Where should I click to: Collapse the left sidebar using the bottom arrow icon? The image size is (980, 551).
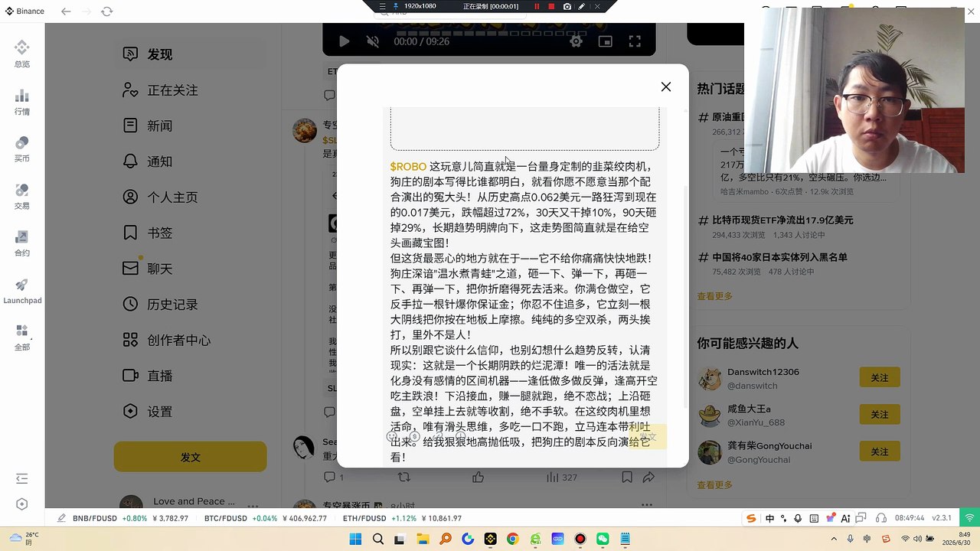click(21, 479)
